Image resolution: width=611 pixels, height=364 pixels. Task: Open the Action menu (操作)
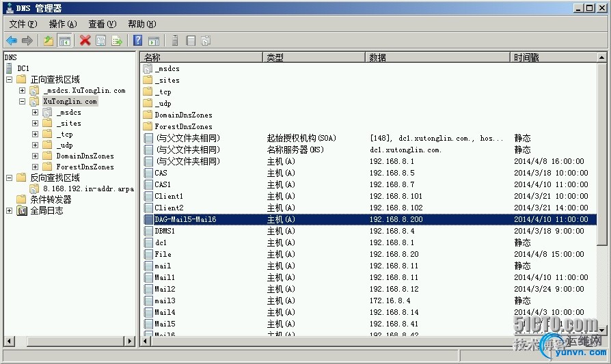click(x=63, y=24)
